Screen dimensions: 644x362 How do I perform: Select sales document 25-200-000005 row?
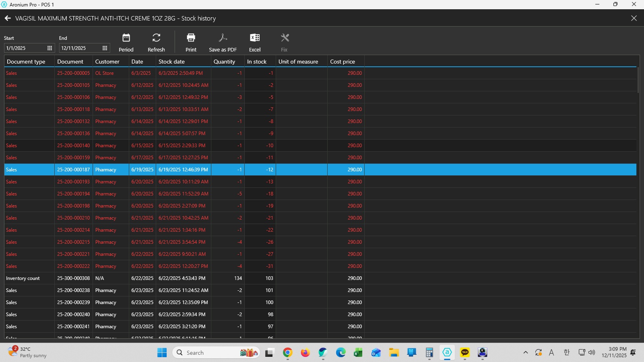tap(73, 73)
